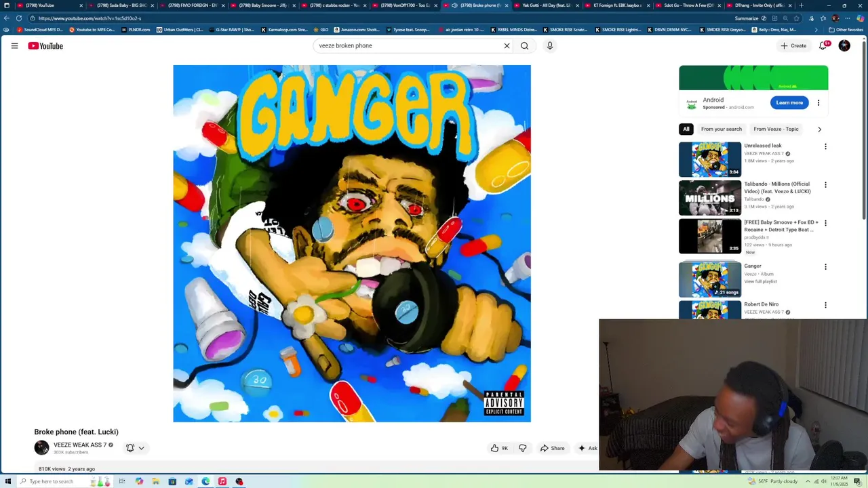Open options for Robert De Niro video
The width and height of the screenshot is (868, 488).
coord(825,305)
